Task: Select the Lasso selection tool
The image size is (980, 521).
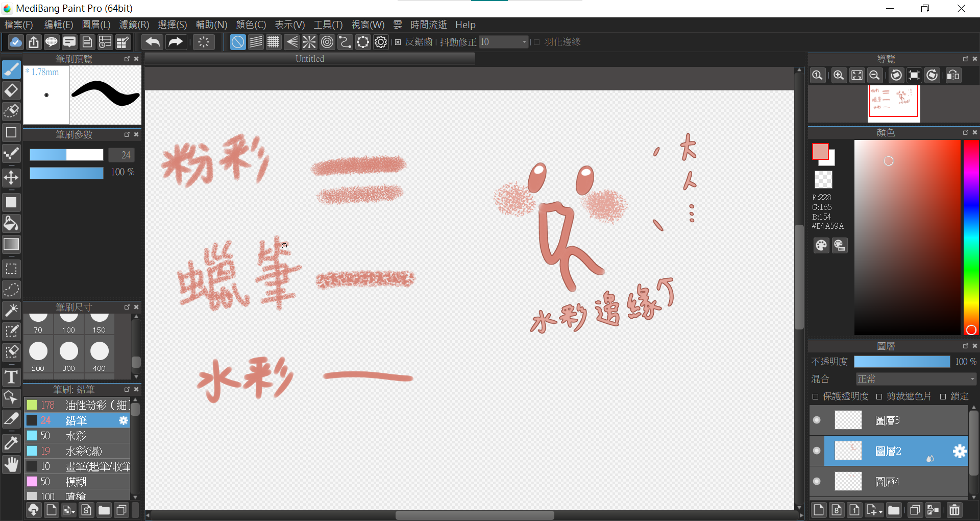Action: point(11,290)
